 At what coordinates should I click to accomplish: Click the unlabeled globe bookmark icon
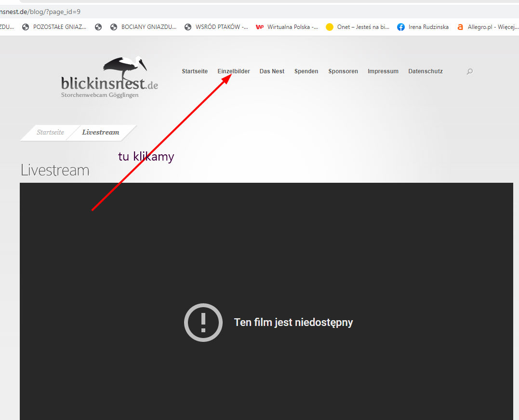98,27
